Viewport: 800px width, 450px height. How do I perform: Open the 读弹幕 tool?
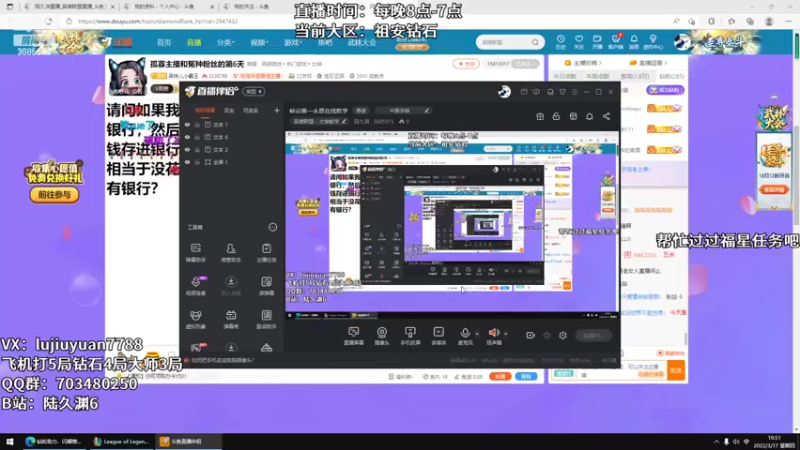(x=266, y=286)
